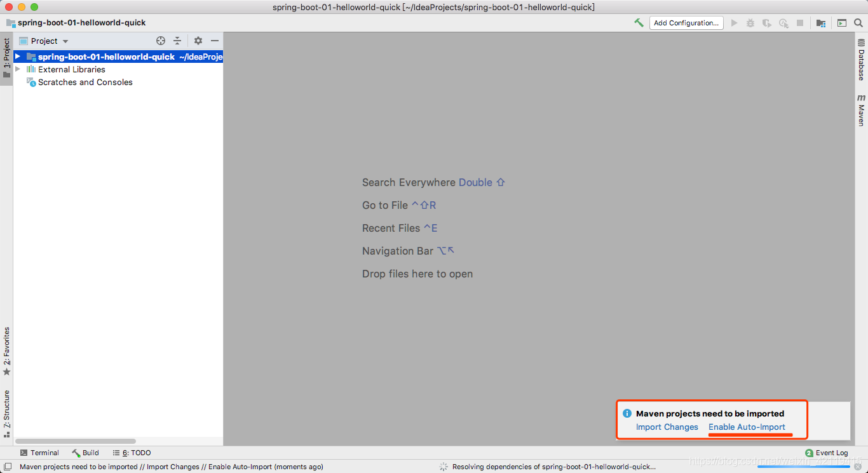Click the Locate/Scroll from Source target icon
Image resolution: width=868 pixels, height=473 pixels.
(161, 41)
